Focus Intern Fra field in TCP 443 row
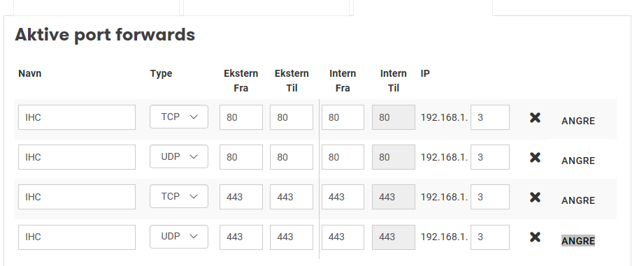The width and height of the screenshot is (644, 266). (x=343, y=197)
